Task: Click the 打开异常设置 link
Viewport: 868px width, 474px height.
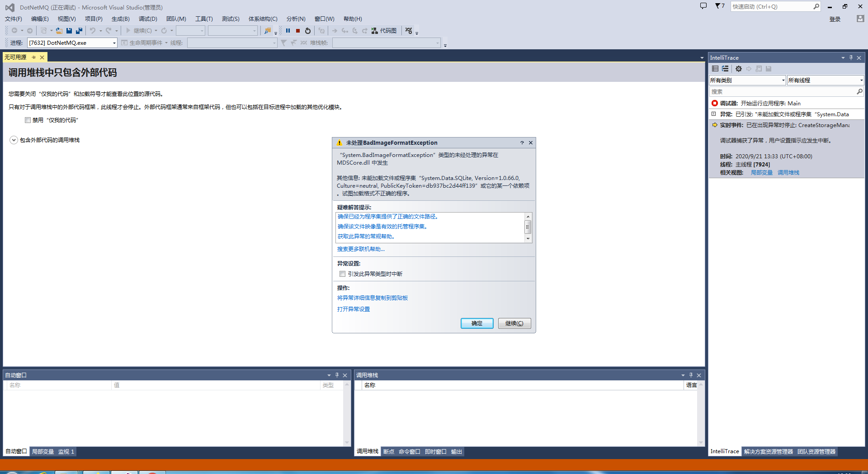Action: coord(354,309)
